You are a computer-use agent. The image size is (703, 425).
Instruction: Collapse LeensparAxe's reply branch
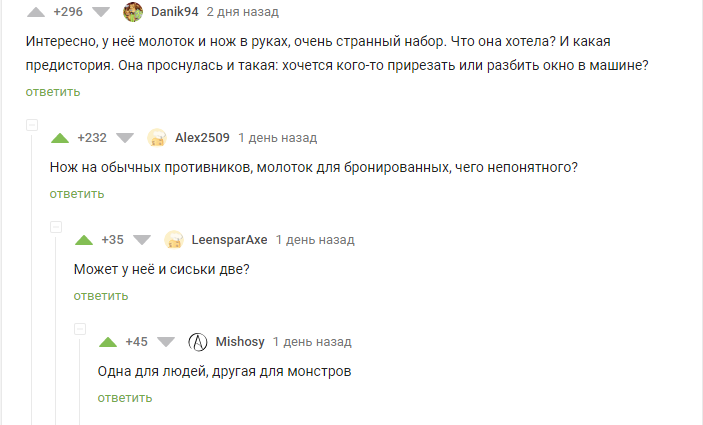pos(56,228)
